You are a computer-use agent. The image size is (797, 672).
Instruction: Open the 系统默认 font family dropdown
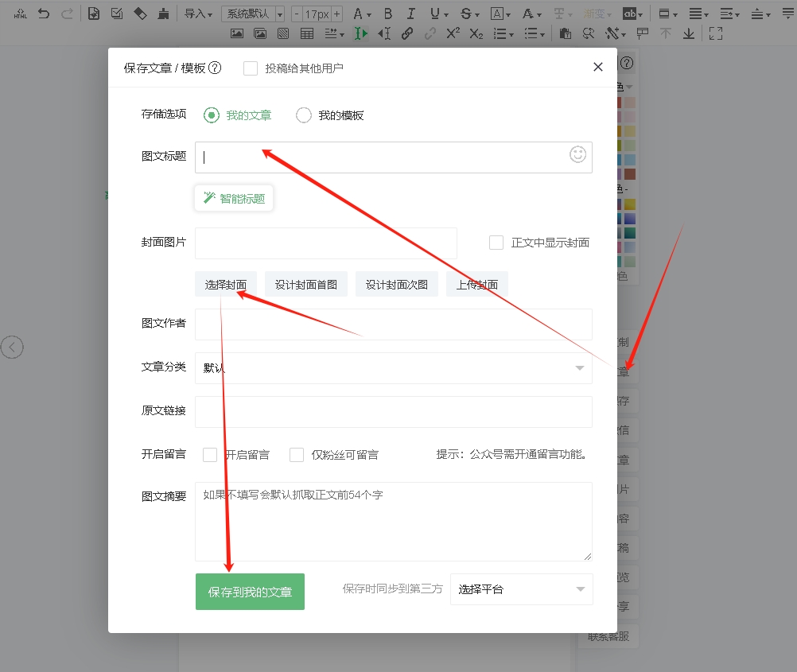[x=253, y=14]
